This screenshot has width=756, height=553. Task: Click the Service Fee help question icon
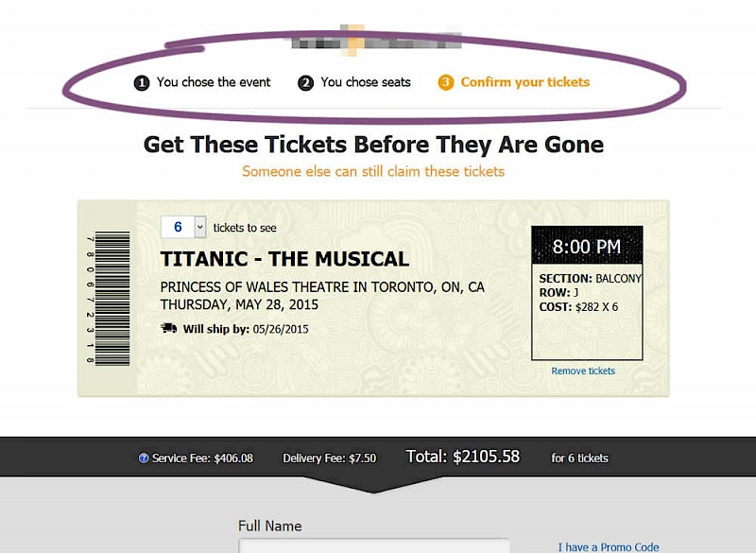click(x=144, y=458)
